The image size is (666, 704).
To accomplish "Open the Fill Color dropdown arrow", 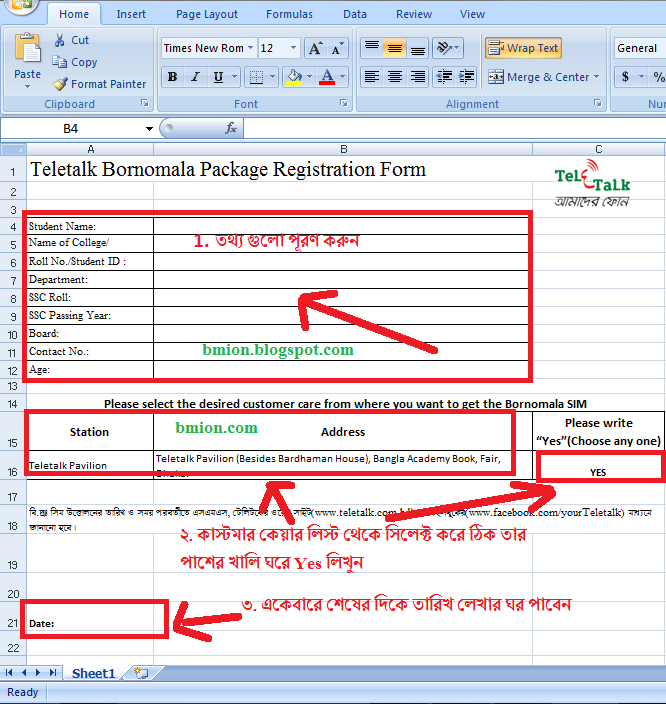I will pyautogui.click(x=309, y=77).
